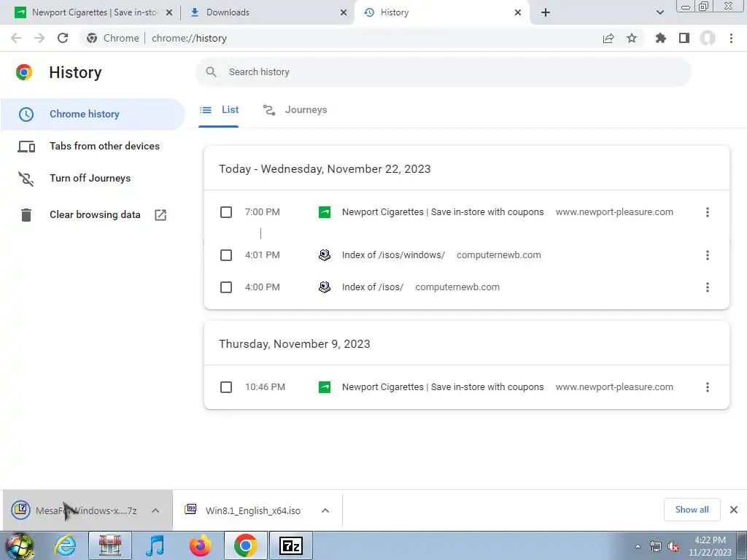
Task: Open a new tab with the plus button
Action: pos(546,12)
